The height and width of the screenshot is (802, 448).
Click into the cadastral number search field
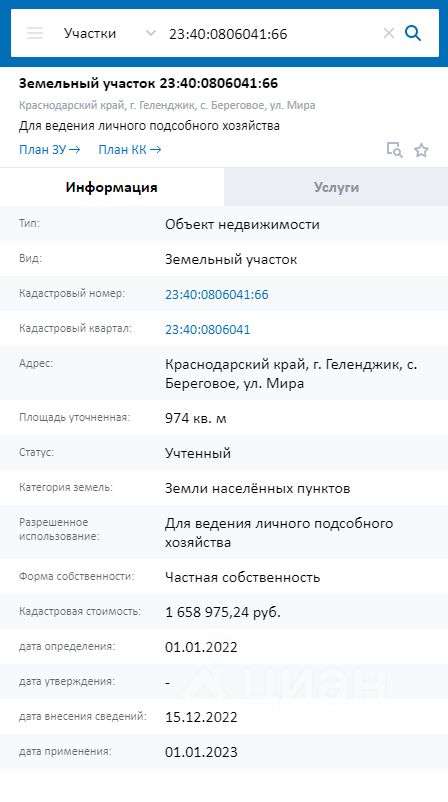coord(273,34)
